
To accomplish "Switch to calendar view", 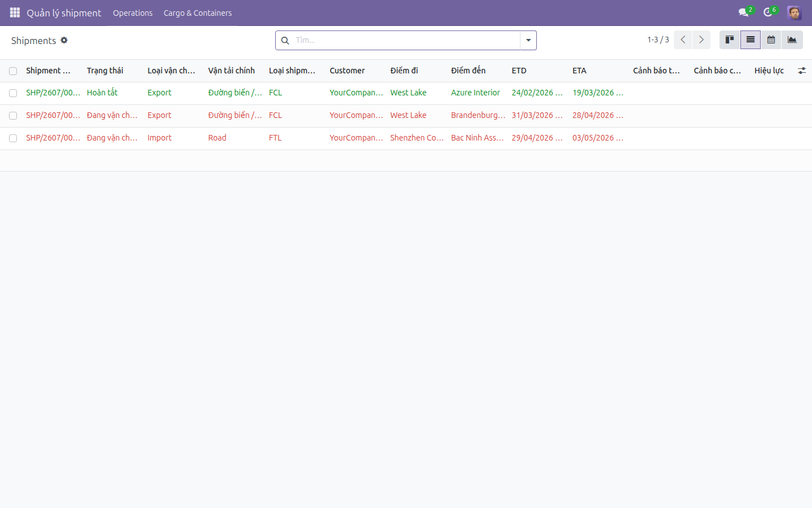I will [771, 40].
